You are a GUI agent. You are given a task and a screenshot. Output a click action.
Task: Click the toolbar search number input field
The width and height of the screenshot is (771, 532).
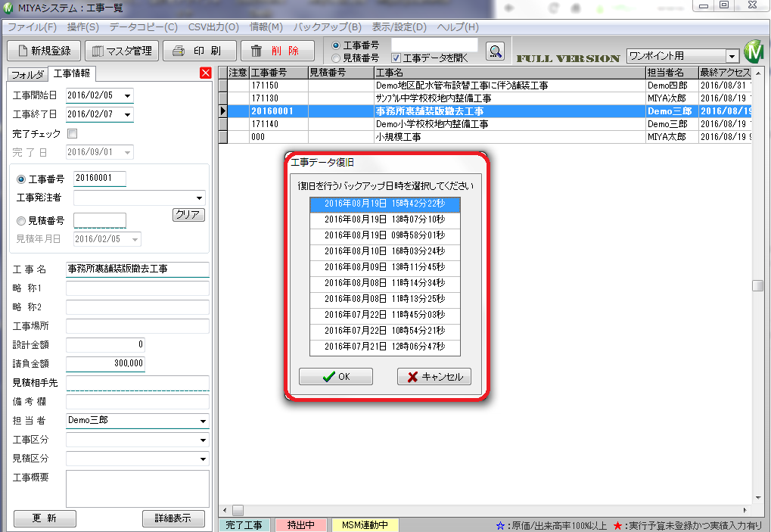pyautogui.click(x=434, y=45)
